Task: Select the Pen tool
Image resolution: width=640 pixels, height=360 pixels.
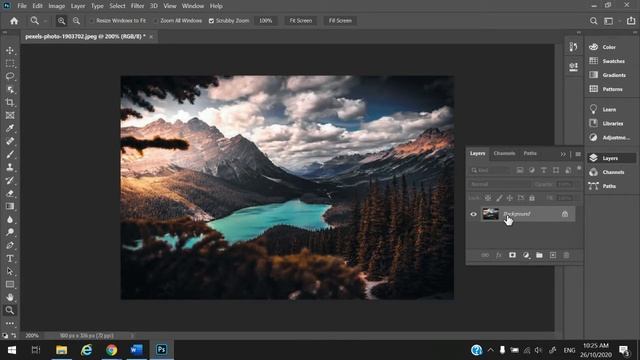Action: 10,245
